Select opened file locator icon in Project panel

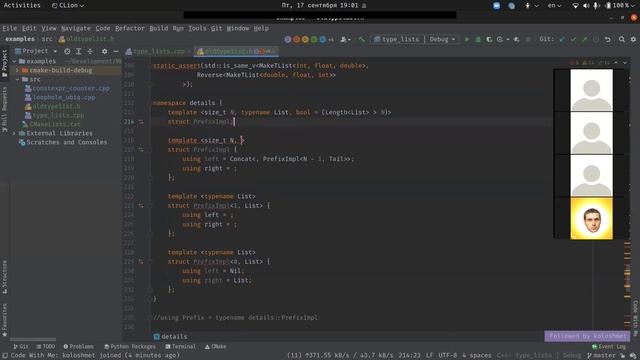pyautogui.click(x=67, y=51)
